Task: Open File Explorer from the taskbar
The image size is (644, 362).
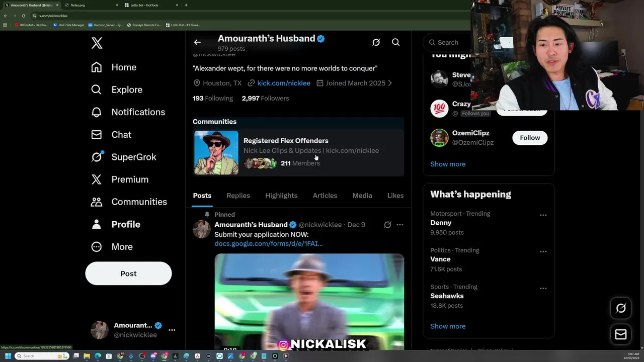Action: point(87,356)
